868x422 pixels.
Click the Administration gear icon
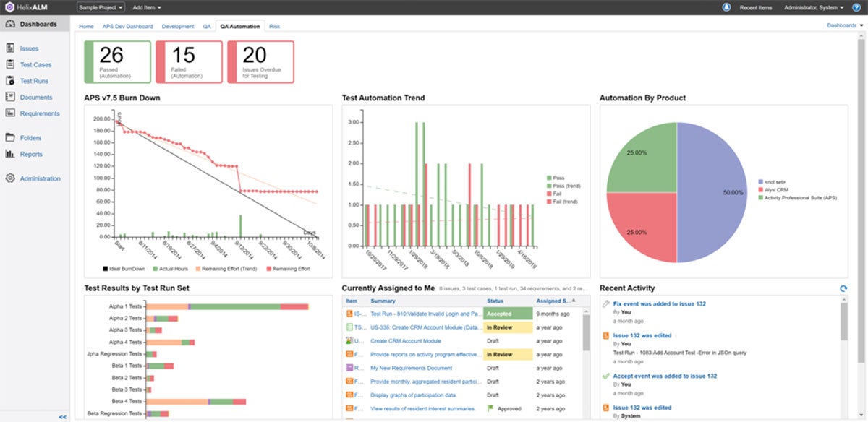pyautogui.click(x=10, y=178)
